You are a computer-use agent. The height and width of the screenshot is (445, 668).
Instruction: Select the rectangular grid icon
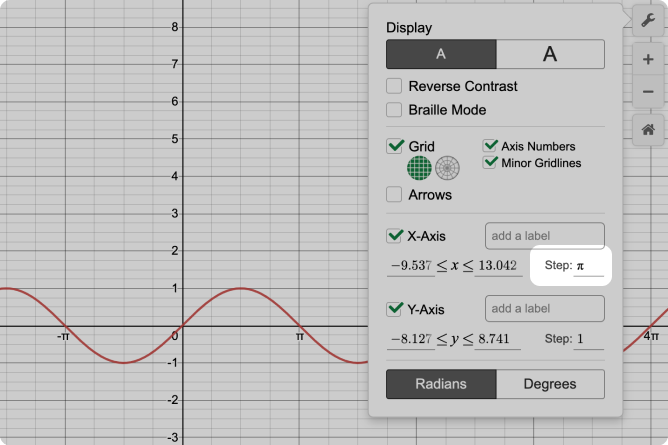(419, 167)
